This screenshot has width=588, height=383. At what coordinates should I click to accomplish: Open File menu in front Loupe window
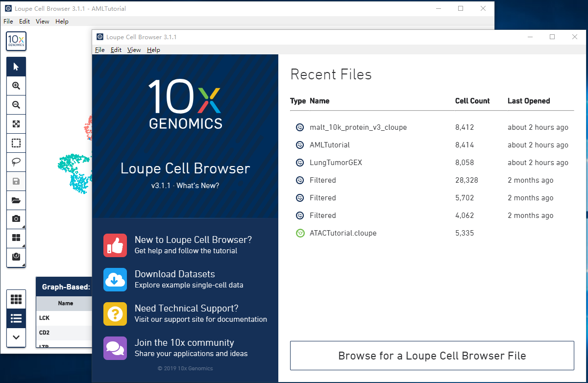click(x=100, y=50)
